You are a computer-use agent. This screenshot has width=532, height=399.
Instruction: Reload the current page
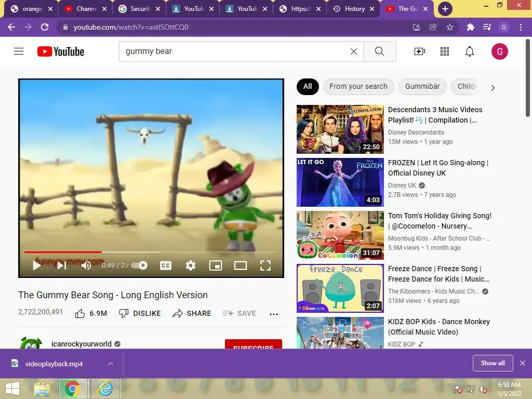coord(45,27)
